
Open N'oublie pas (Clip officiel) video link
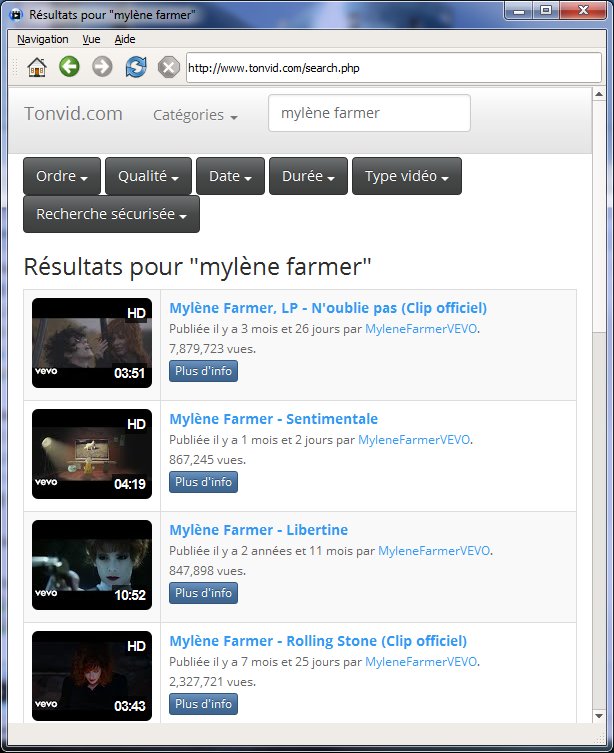tap(328, 308)
